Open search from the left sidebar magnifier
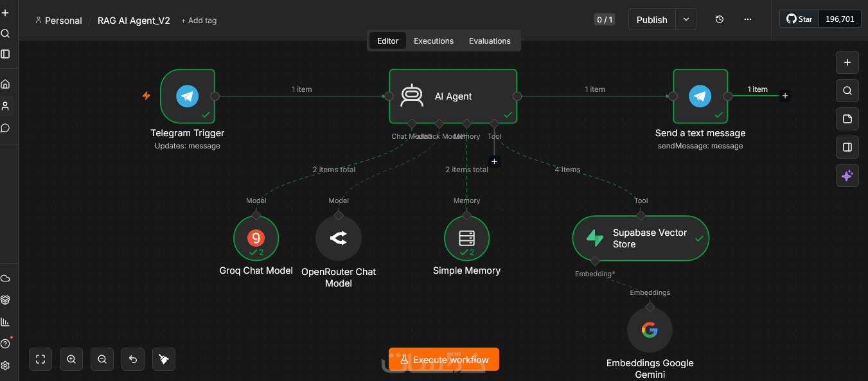868x381 pixels. pos(5,33)
